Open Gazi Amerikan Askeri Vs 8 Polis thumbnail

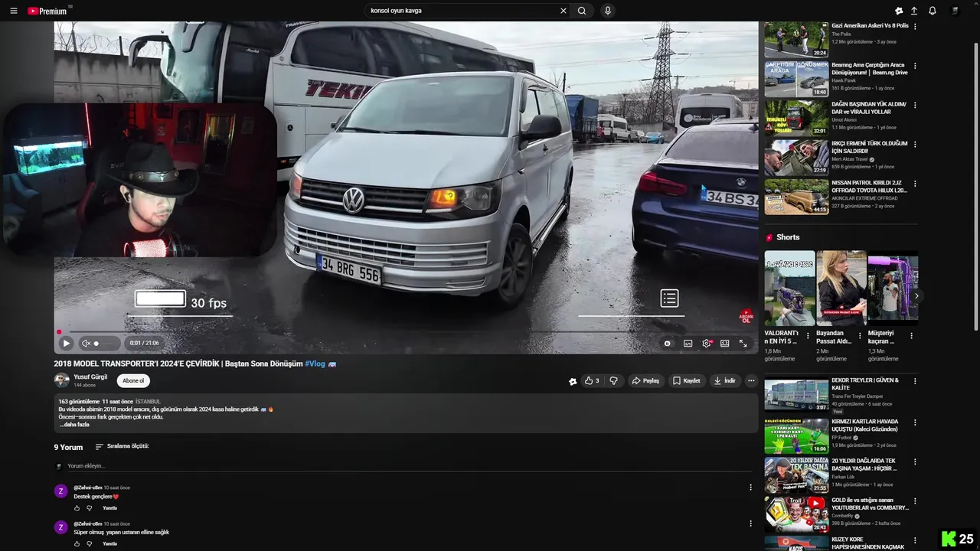(796, 40)
